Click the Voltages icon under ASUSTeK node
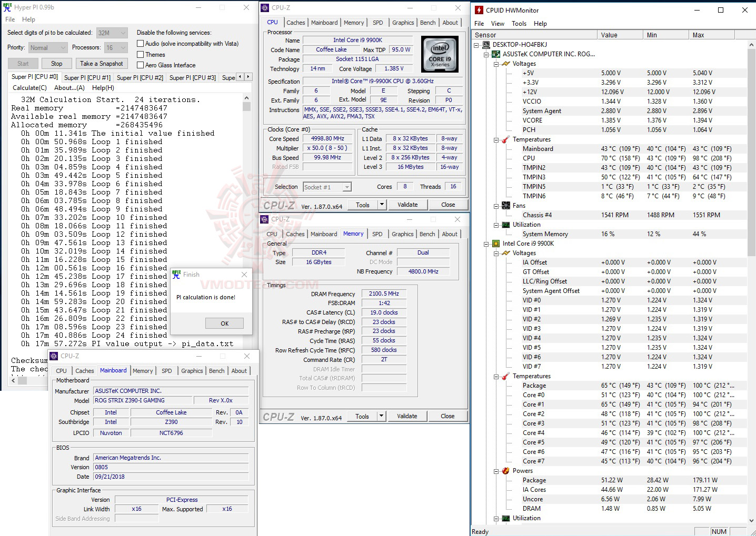Screen dimensions: 756x536 (x=506, y=64)
